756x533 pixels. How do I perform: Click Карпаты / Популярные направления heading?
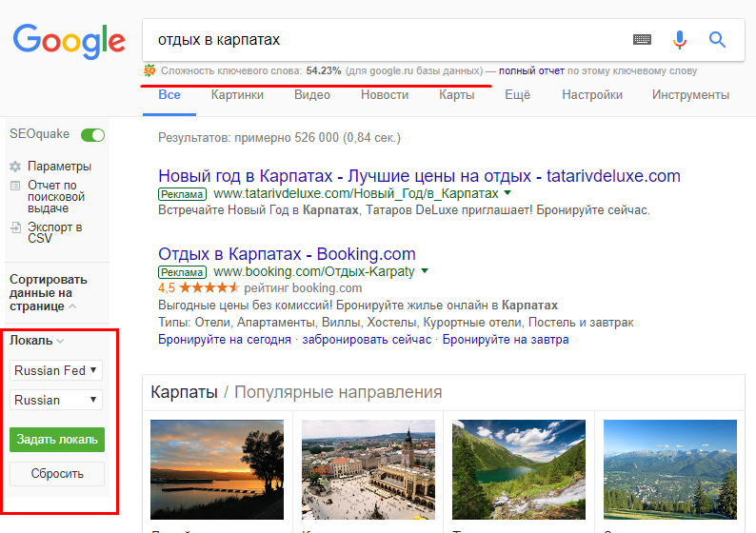point(296,392)
